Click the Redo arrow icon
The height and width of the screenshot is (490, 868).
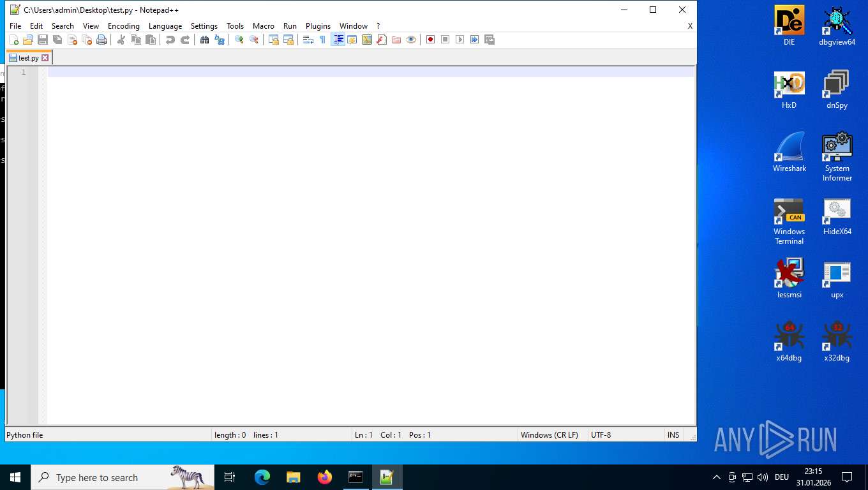coord(185,40)
